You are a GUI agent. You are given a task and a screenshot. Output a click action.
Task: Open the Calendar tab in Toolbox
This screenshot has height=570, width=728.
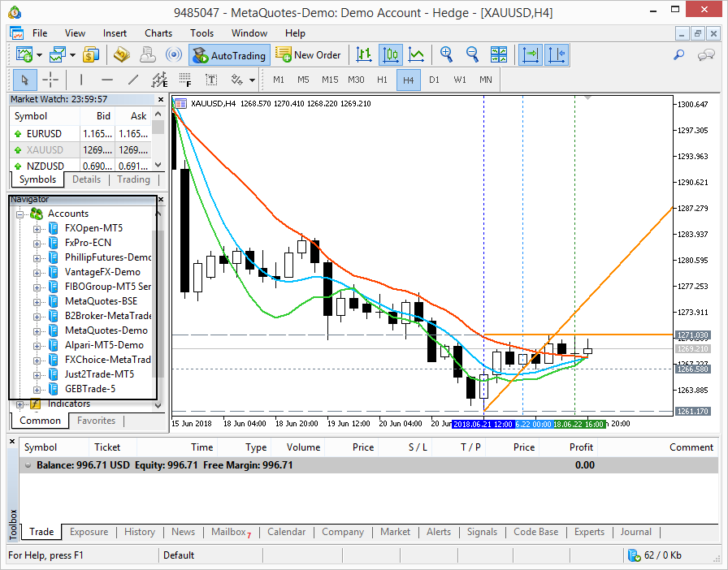click(287, 532)
